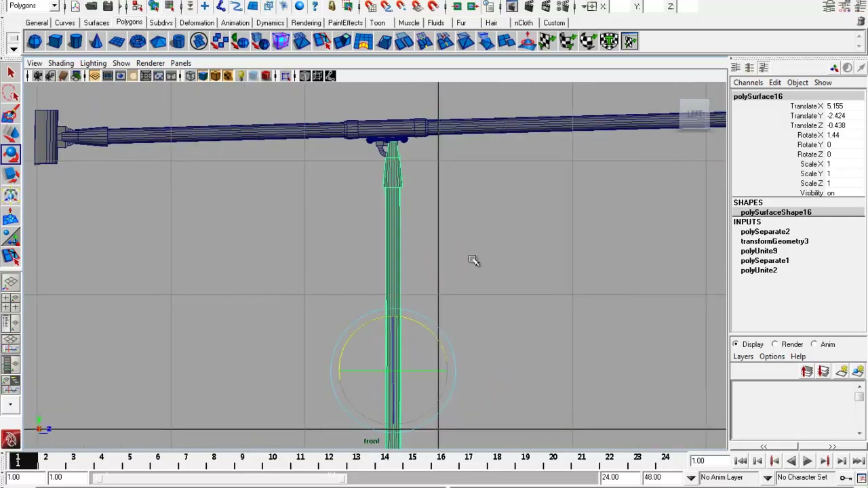
Task: Enable wireframe shading in viewport toolbar
Action: pyautogui.click(x=191, y=76)
